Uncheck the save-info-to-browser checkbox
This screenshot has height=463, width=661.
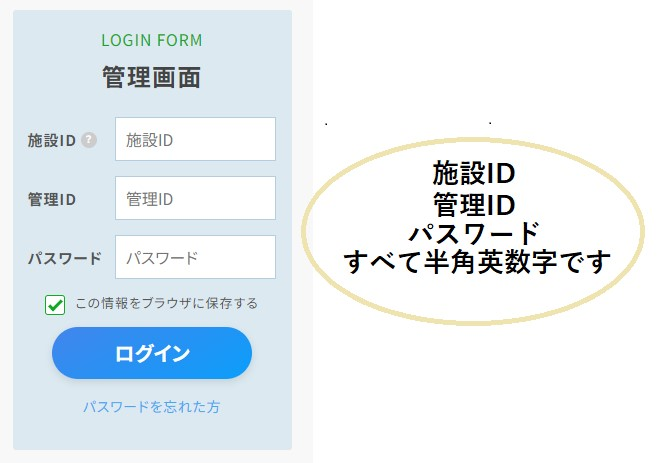pos(55,304)
